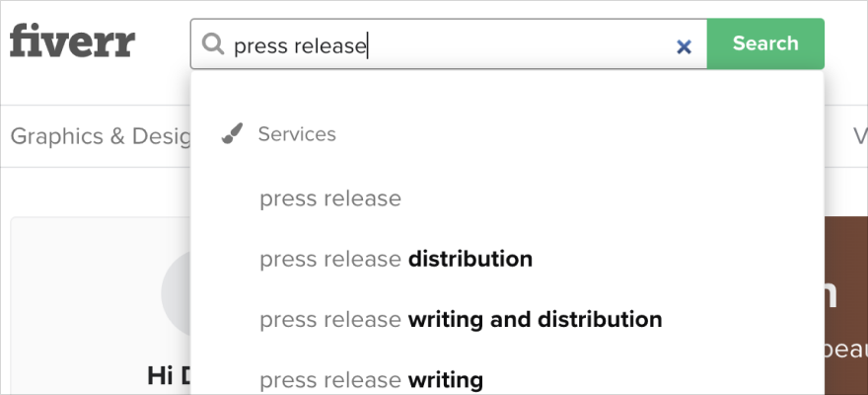Viewport: 868px width, 395px height.
Task: Focus the search field containing press release
Action: coord(449,43)
